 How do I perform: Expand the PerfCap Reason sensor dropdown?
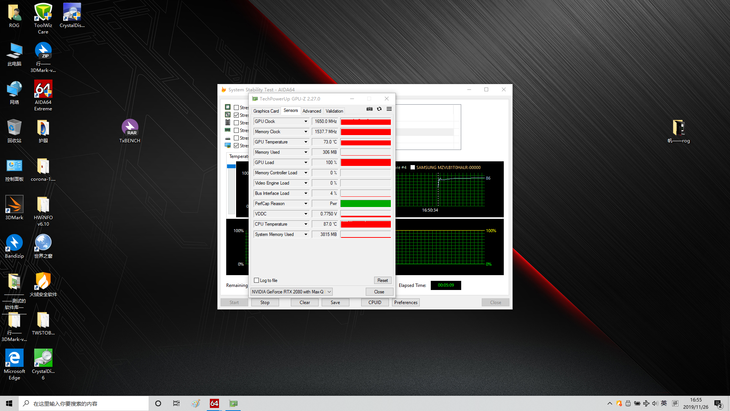point(306,203)
